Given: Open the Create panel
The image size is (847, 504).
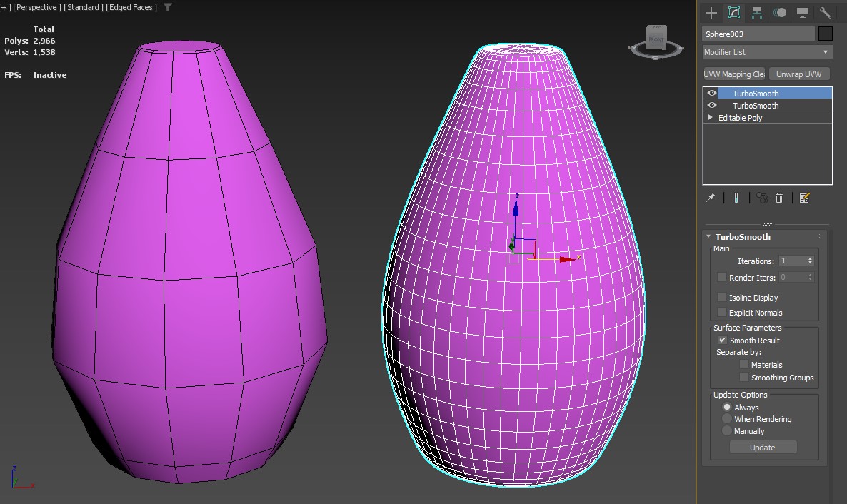Looking at the screenshot, I should pos(711,12).
